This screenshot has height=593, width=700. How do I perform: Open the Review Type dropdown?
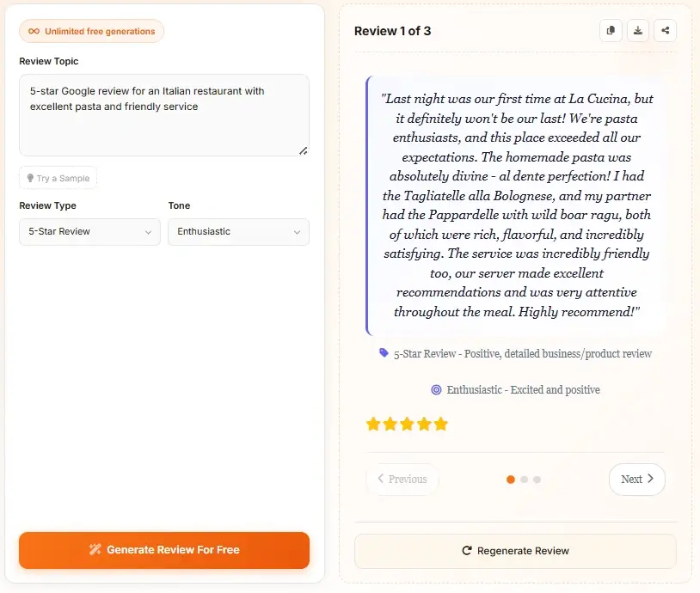(x=89, y=232)
